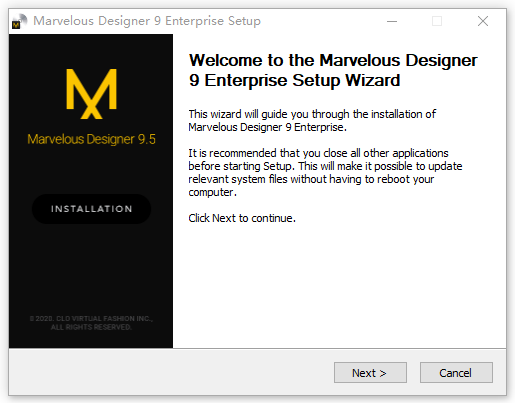Minimize the Setup window
Screen dimensions: 515x403
point(392,21)
